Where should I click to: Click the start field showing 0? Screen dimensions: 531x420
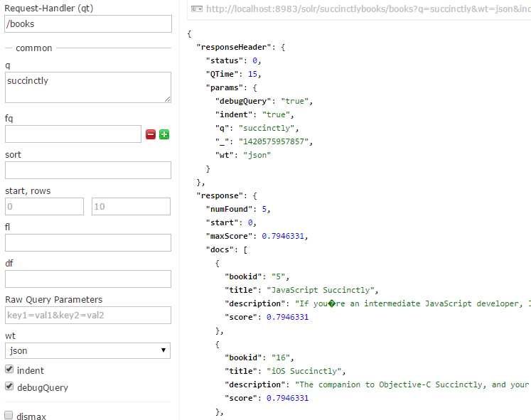point(44,206)
